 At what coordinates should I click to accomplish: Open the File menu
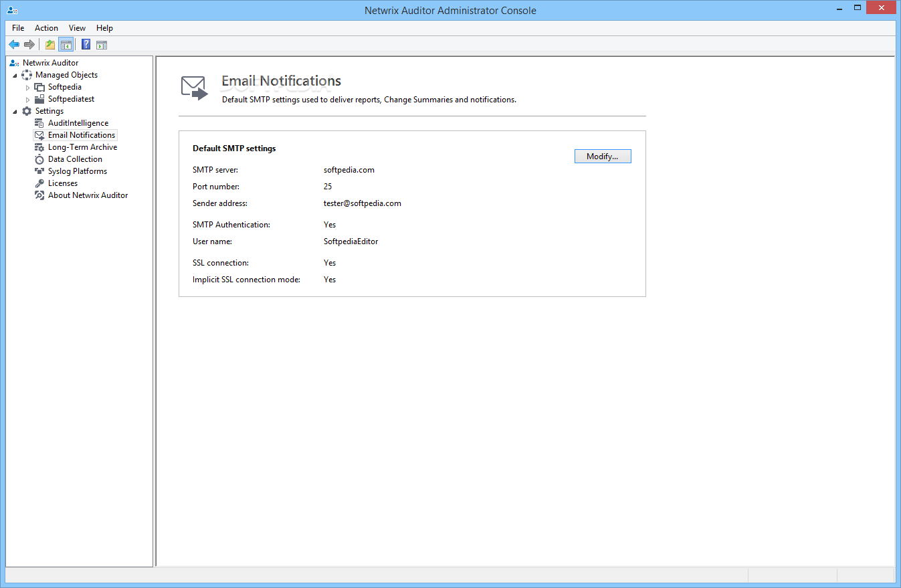18,28
